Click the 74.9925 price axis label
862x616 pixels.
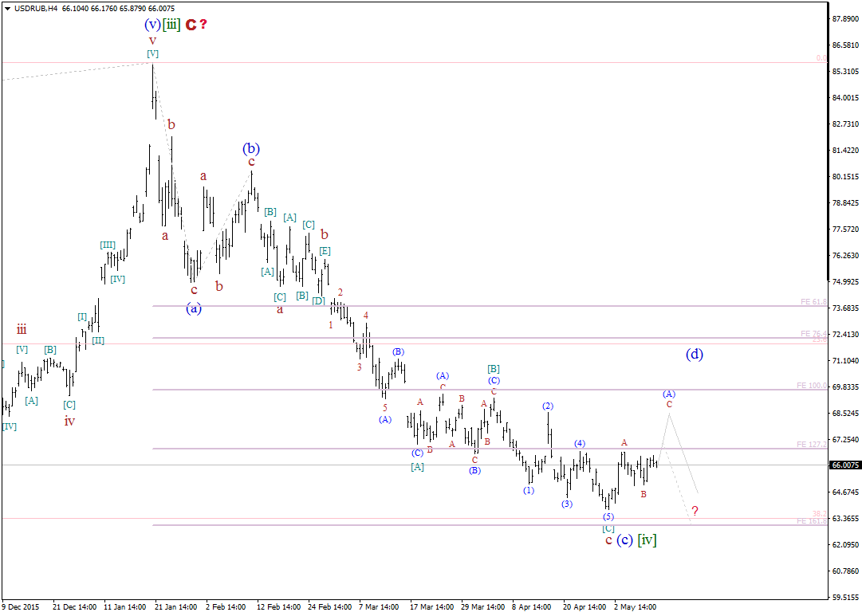point(845,282)
